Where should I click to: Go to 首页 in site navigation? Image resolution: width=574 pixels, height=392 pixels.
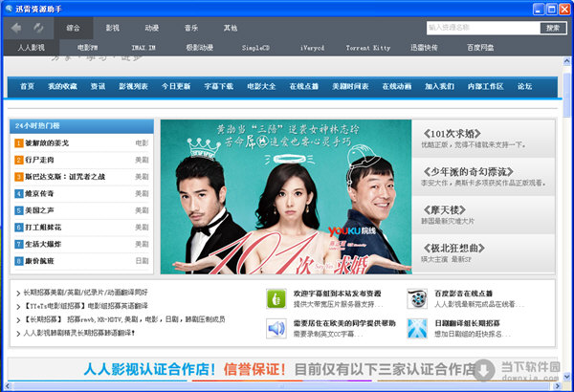pyautogui.click(x=27, y=86)
